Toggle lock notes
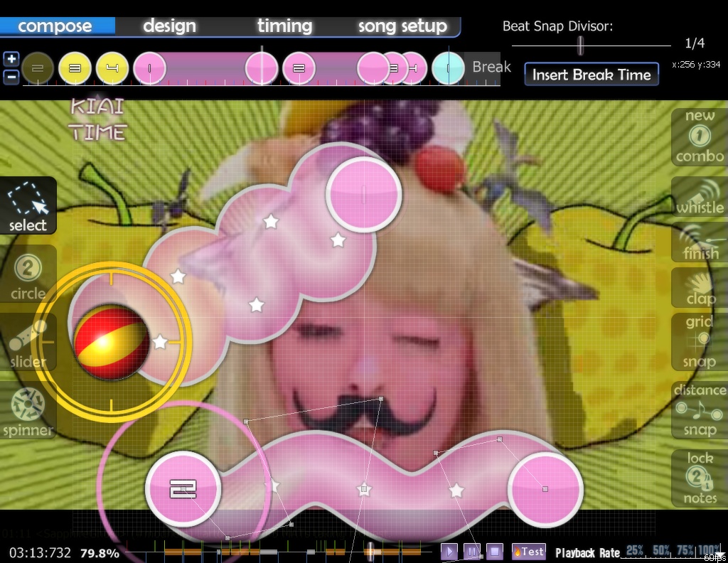This screenshot has width=728, height=563. 700,478
